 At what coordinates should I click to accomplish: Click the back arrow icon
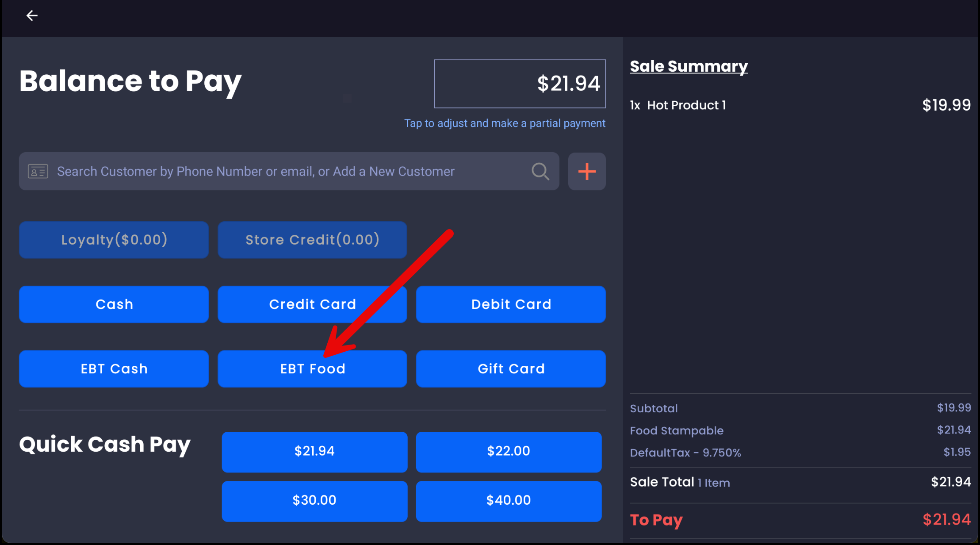pyautogui.click(x=32, y=16)
